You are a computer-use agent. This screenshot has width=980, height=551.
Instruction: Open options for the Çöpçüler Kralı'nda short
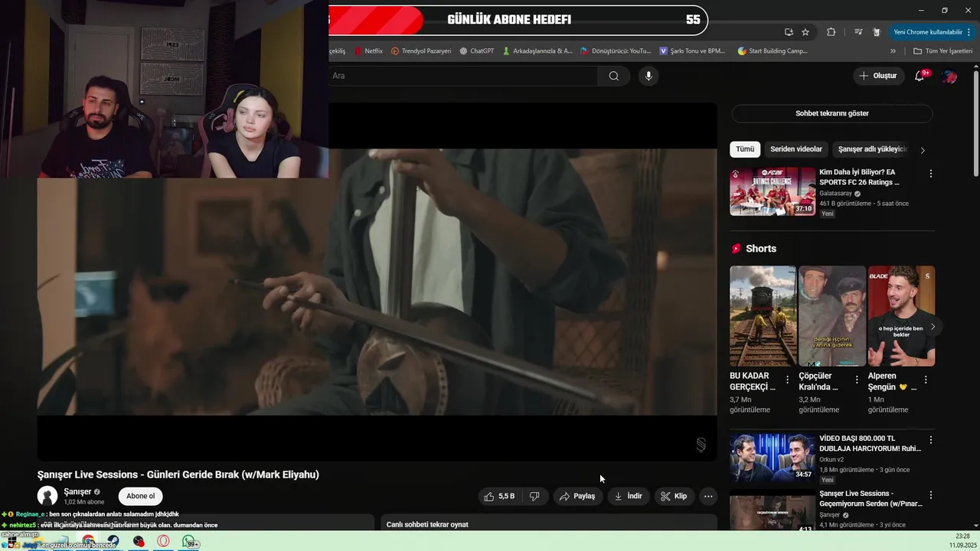[x=857, y=380]
